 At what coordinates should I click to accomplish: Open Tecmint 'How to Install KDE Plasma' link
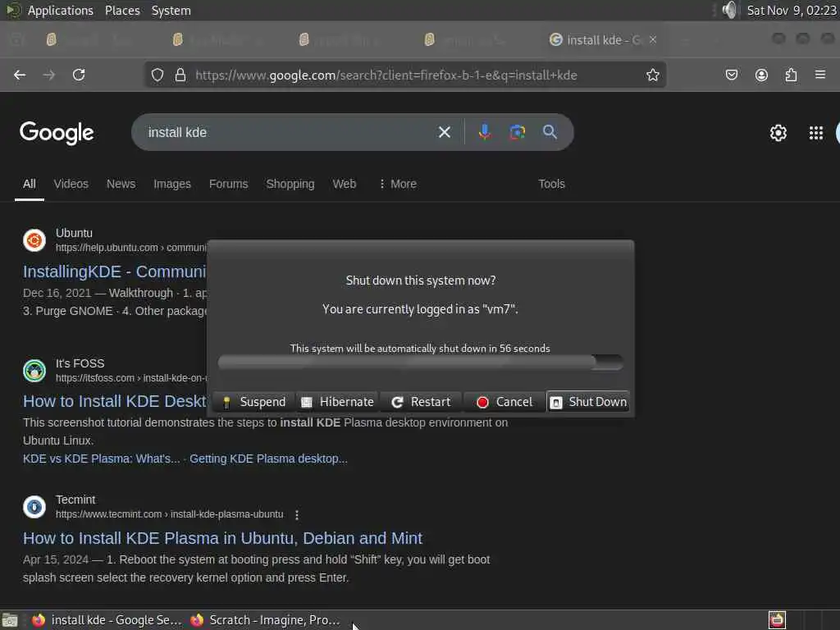point(222,538)
